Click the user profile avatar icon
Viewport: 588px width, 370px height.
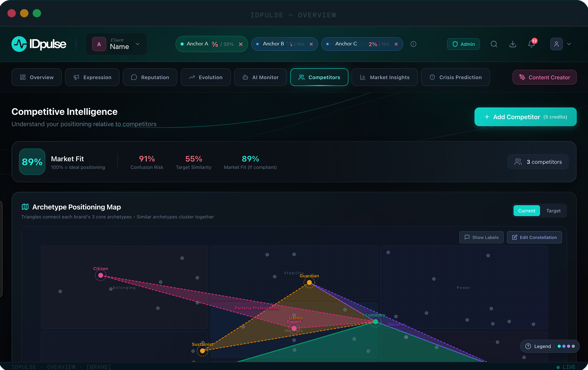pos(556,44)
